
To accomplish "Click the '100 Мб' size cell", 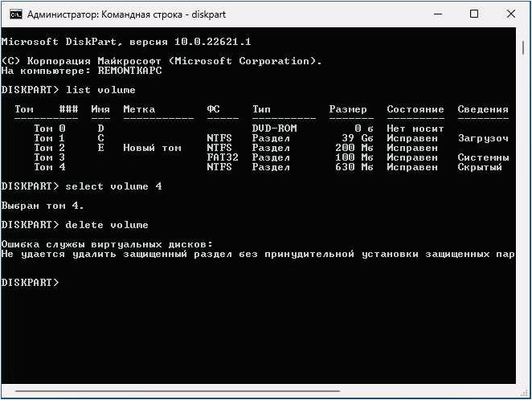I will 354,157.
